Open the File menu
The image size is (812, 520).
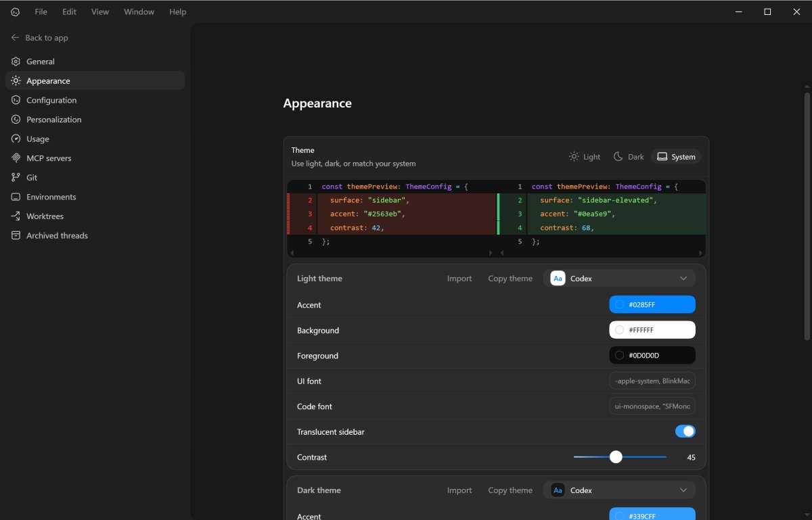pyautogui.click(x=41, y=11)
